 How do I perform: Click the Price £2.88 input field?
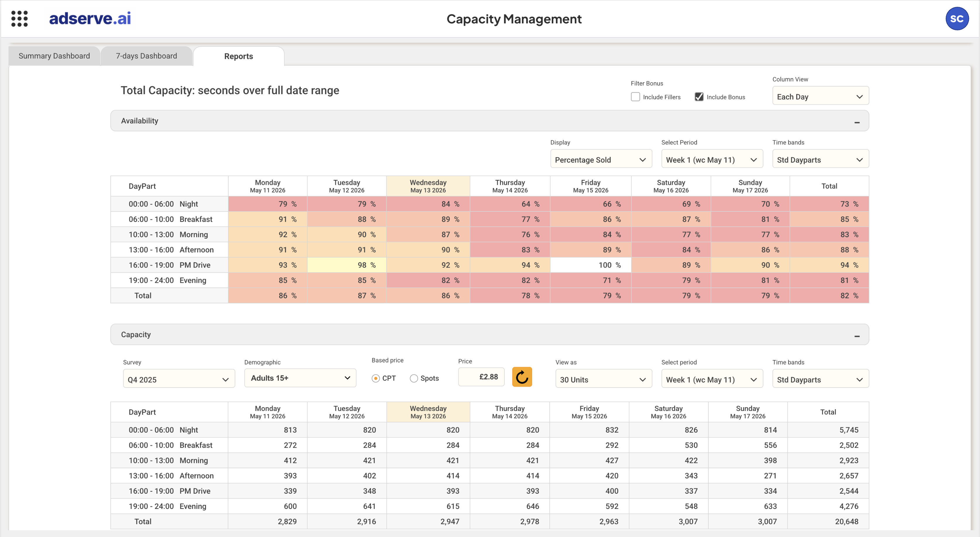[x=481, y=377]
